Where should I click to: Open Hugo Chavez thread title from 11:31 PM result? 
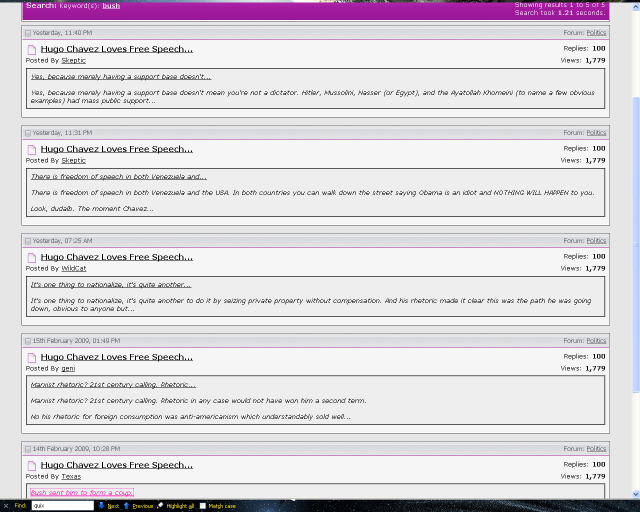116,149
